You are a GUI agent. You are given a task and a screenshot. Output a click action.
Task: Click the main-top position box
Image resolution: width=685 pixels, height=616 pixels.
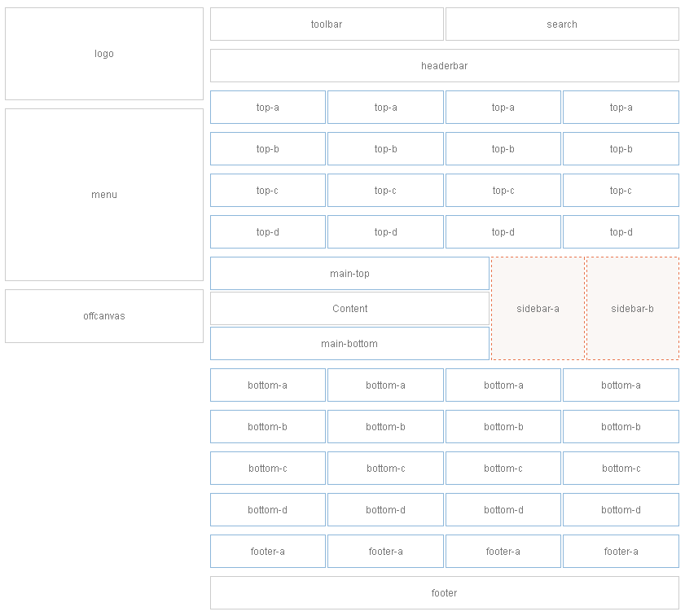(349, 274)
